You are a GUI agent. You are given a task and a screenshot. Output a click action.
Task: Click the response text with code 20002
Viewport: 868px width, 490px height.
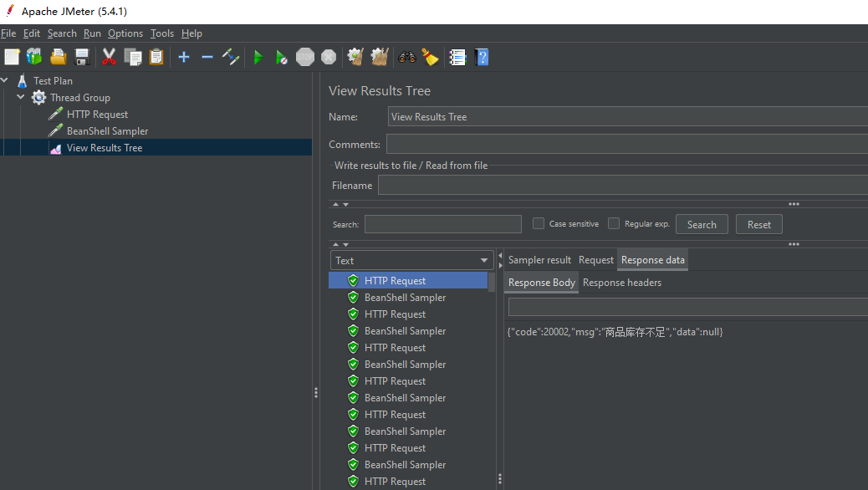point(615,332)
